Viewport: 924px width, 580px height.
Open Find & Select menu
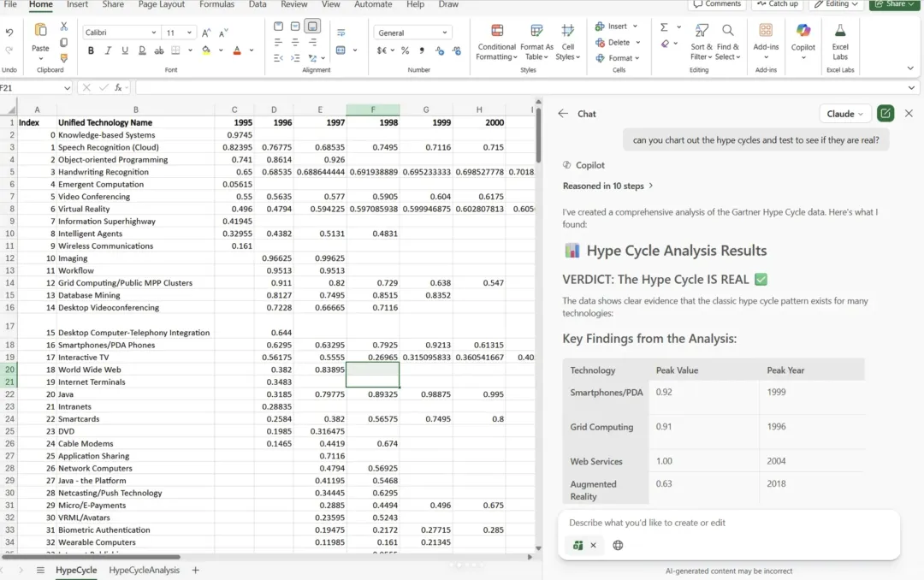click(728, 43)
